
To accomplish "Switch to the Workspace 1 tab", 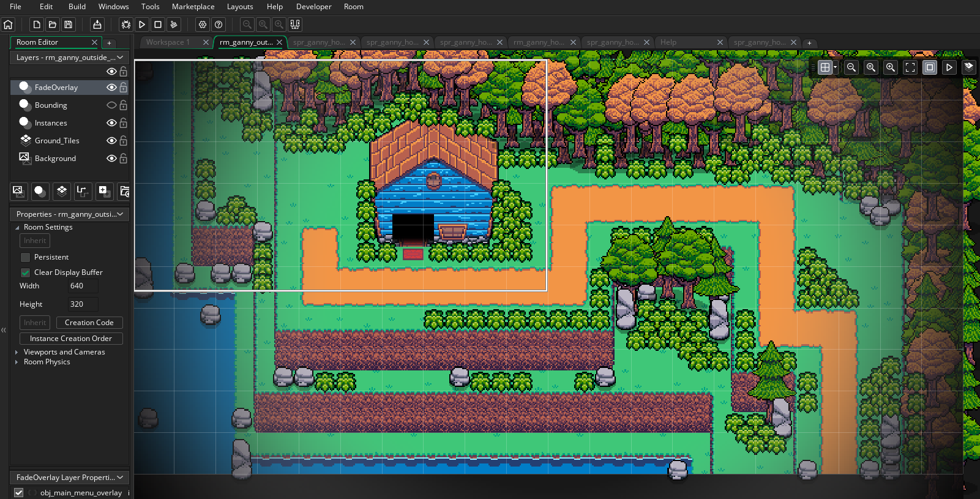I will pyautogui.click(x=168, y=42).
